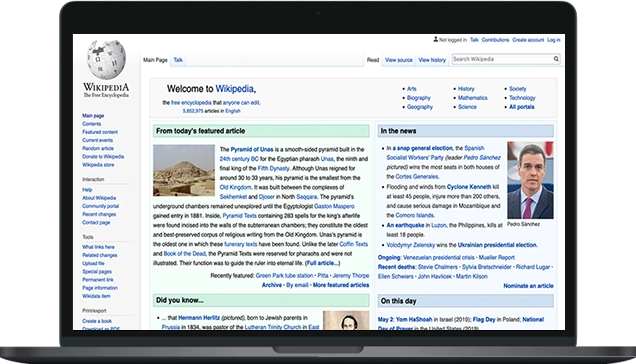Open the Contributions link in header
Image resolution: width=636 pixels, height=364 pixels.
click(495, 40)
